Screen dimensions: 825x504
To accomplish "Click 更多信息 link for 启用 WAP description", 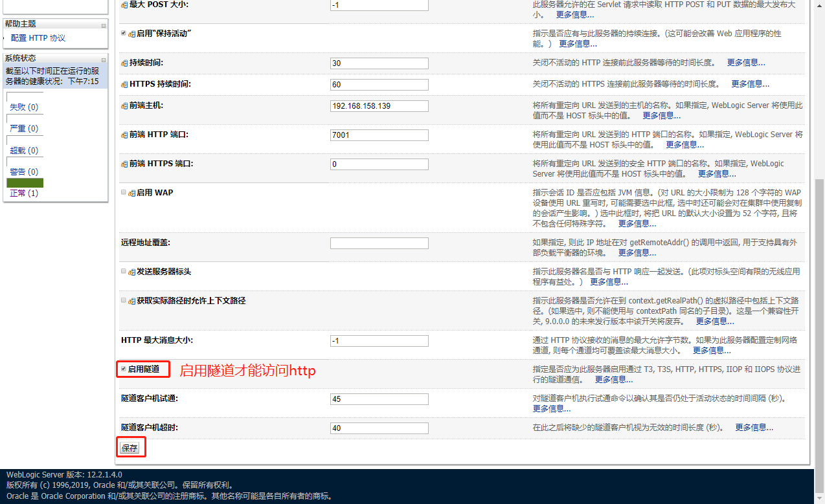I will [x=637, y=224].
